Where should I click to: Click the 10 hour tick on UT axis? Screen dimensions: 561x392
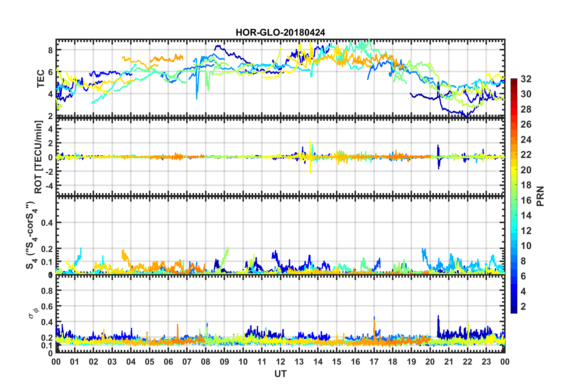click(x=243, y=362)
